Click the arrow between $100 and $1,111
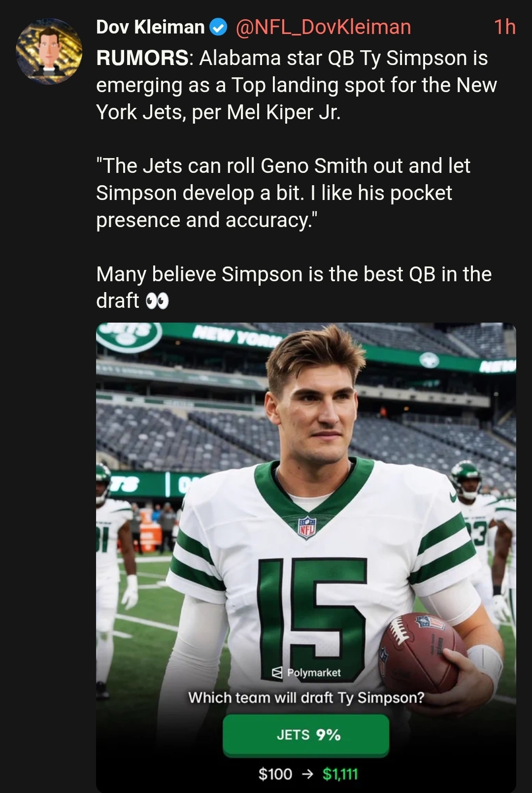The image size is (532, 793). coord(307,774)
